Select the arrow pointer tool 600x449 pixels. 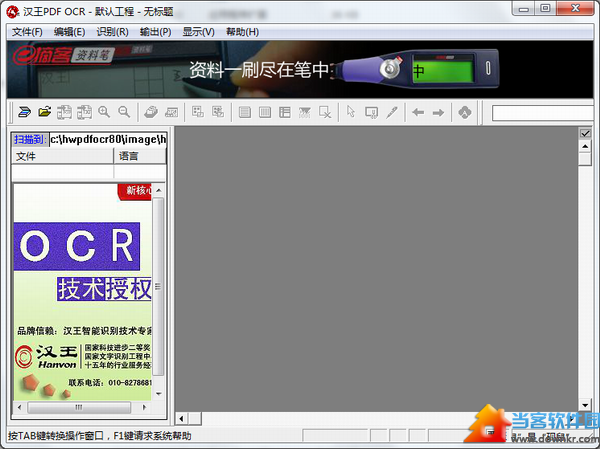(351, 112)
